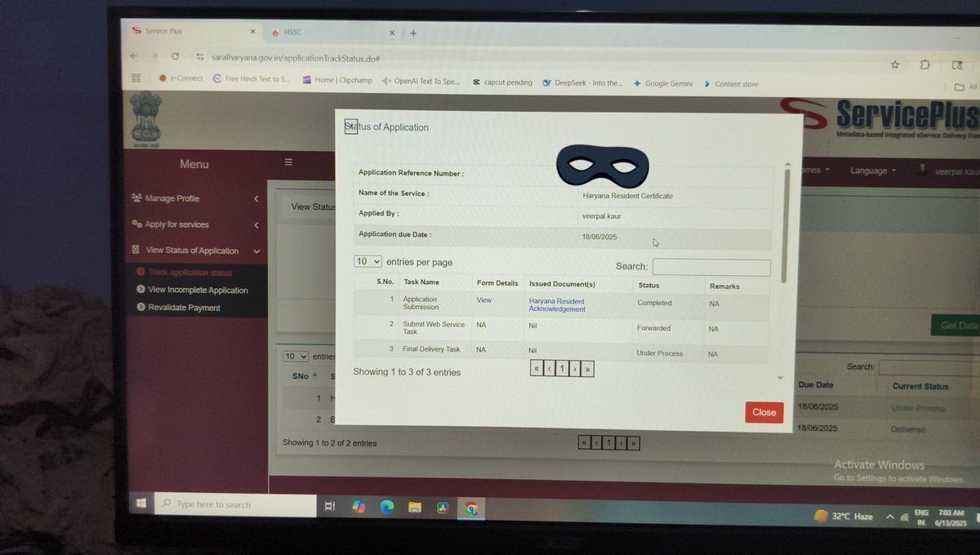Click the next-page arrow in the dialog pagination
Screen dimensions: 980x555
pos(575,369)
